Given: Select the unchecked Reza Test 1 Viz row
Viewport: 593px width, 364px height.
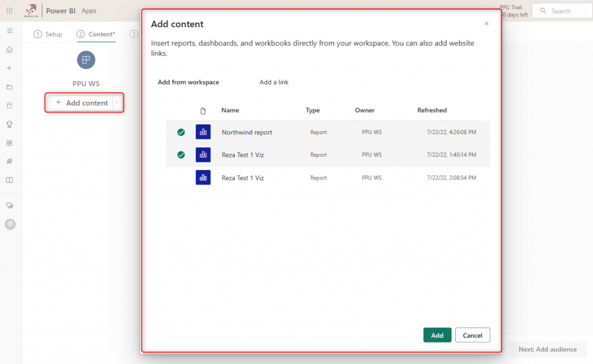Looking at the screenshot, I should point(243,178).
